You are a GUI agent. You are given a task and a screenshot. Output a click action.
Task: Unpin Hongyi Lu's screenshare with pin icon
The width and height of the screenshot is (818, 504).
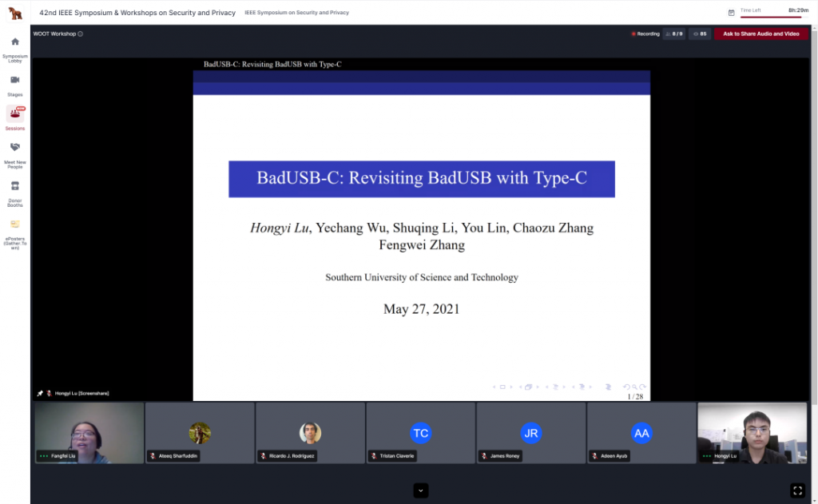click(x=40, y=393)
